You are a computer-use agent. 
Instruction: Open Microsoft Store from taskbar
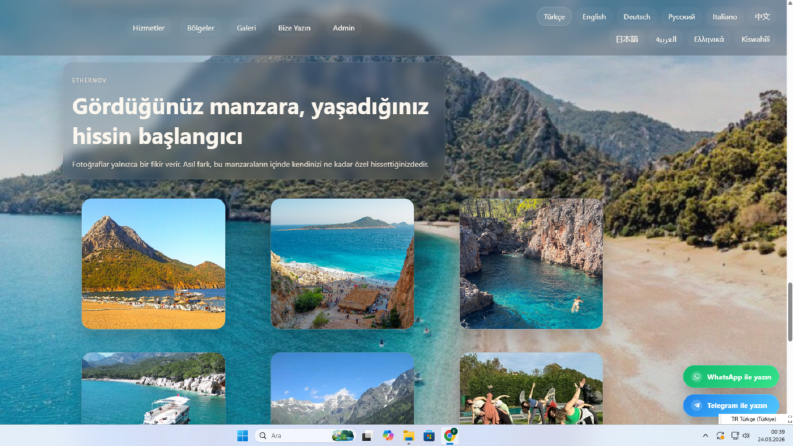[429, 435]
